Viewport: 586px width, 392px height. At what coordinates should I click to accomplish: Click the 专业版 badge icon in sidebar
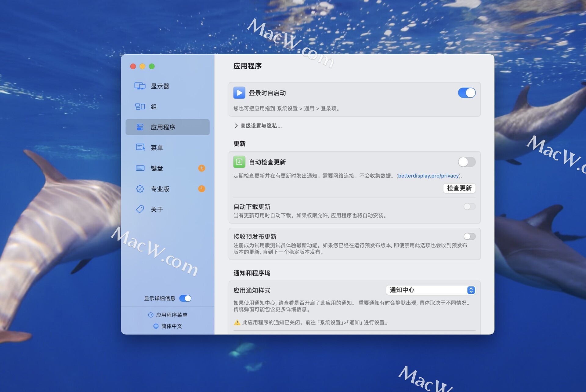point(140,189)
